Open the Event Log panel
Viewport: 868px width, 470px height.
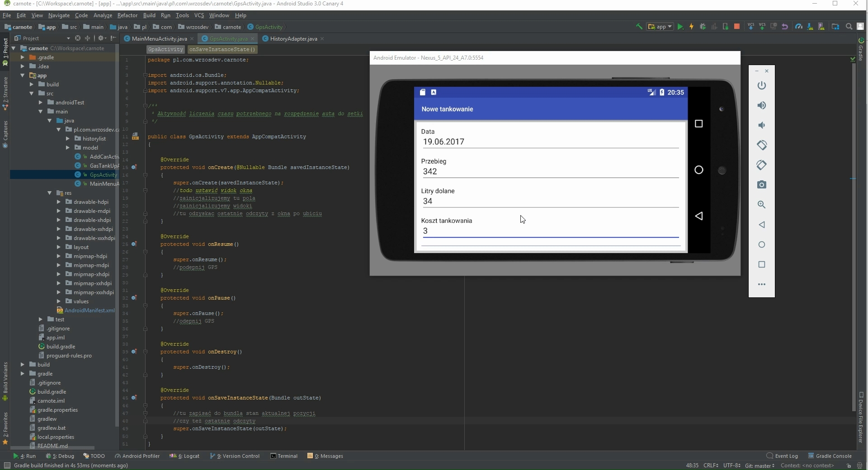[782, 456]
